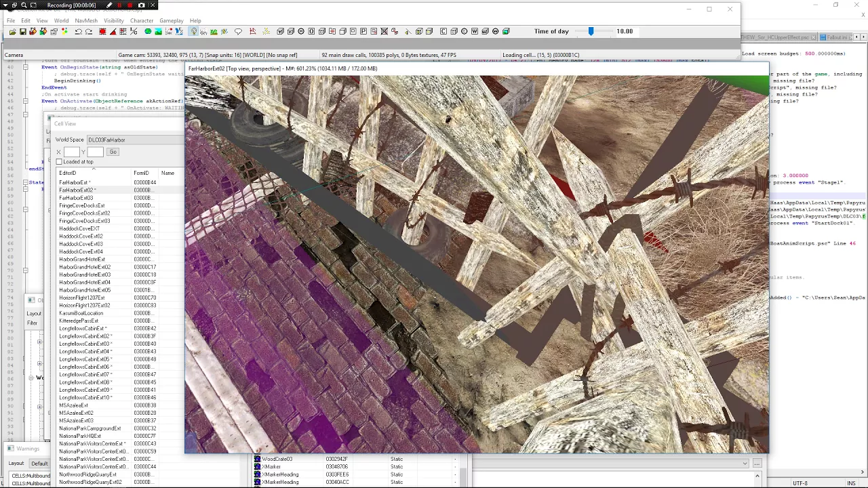Select HarborGrandHotelExt cell row
This screenshot has width=868, height=488.
[119, 259]
